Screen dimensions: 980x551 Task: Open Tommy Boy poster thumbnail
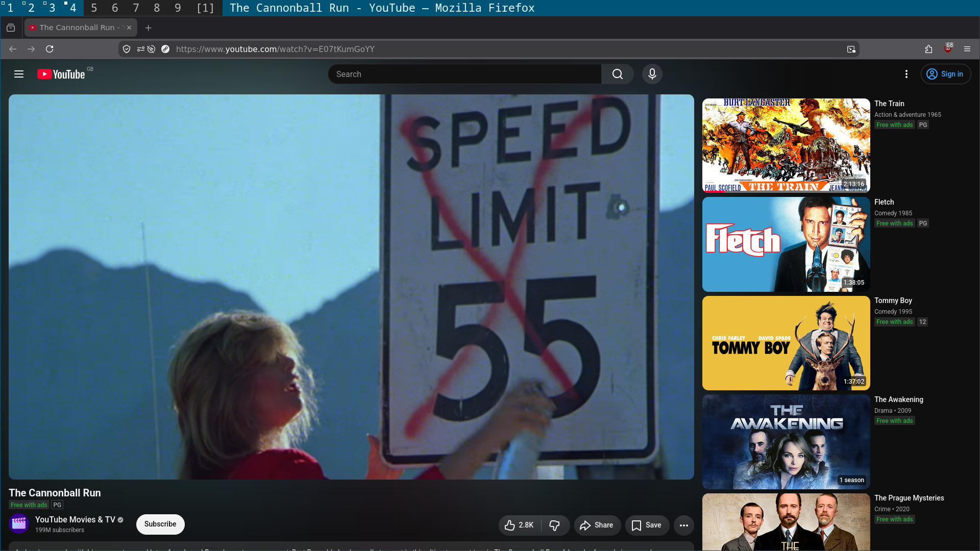[x=786, y=343]
